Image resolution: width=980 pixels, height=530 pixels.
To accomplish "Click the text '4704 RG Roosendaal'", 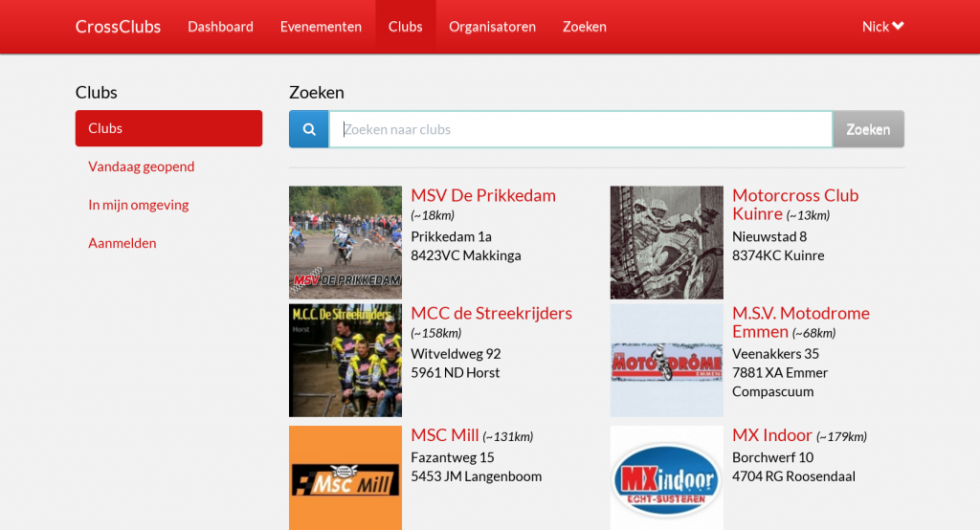I will point(793,476).
